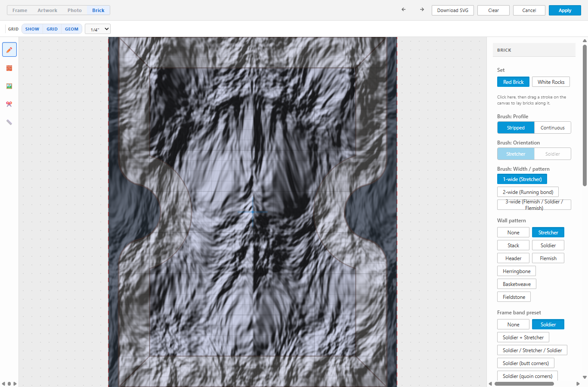Toggle GRID snap option

click(52, 29)
